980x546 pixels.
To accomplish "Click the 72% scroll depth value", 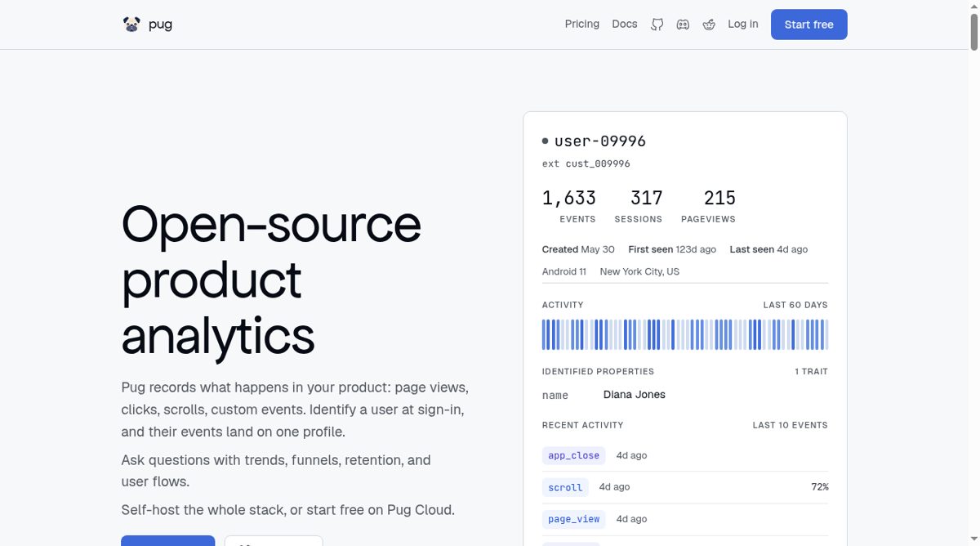I will [x=820, y=487].
